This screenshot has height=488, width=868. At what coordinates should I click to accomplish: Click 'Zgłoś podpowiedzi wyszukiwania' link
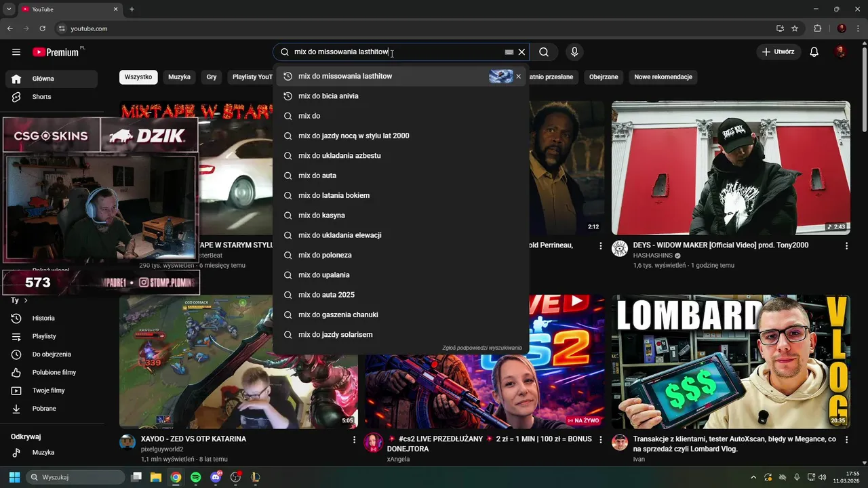point(482,348)
